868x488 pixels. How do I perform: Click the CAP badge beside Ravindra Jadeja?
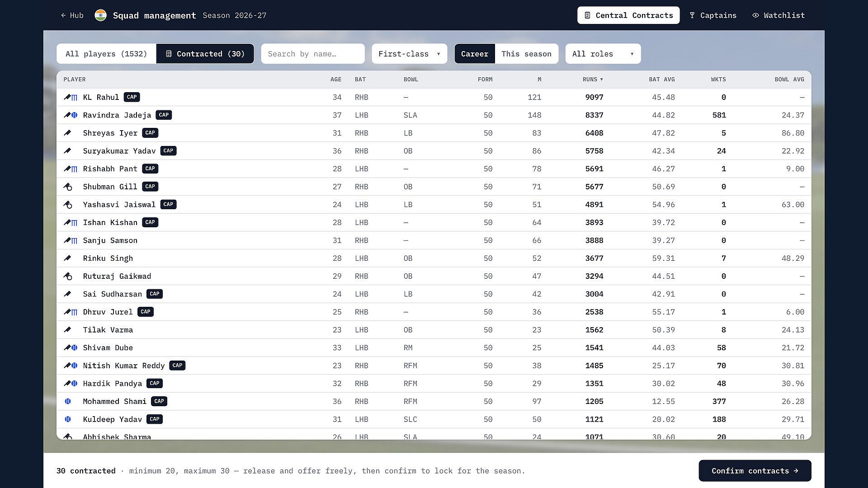click(164, 115)
